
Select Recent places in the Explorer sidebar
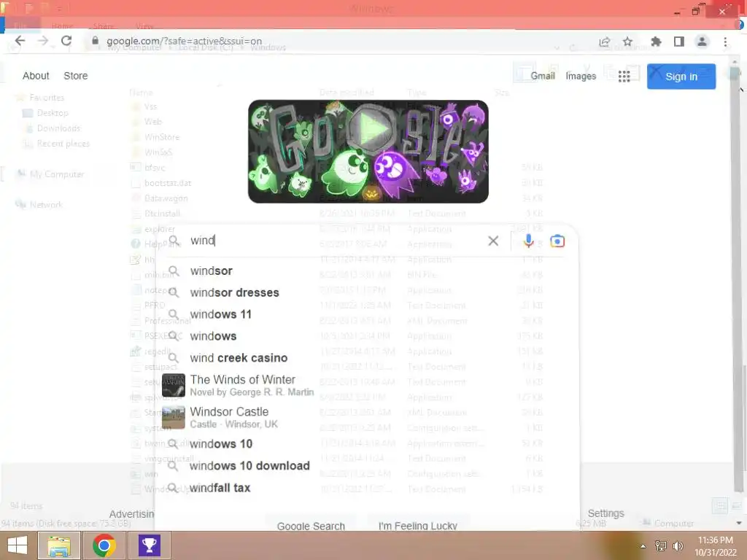(63, 144)
